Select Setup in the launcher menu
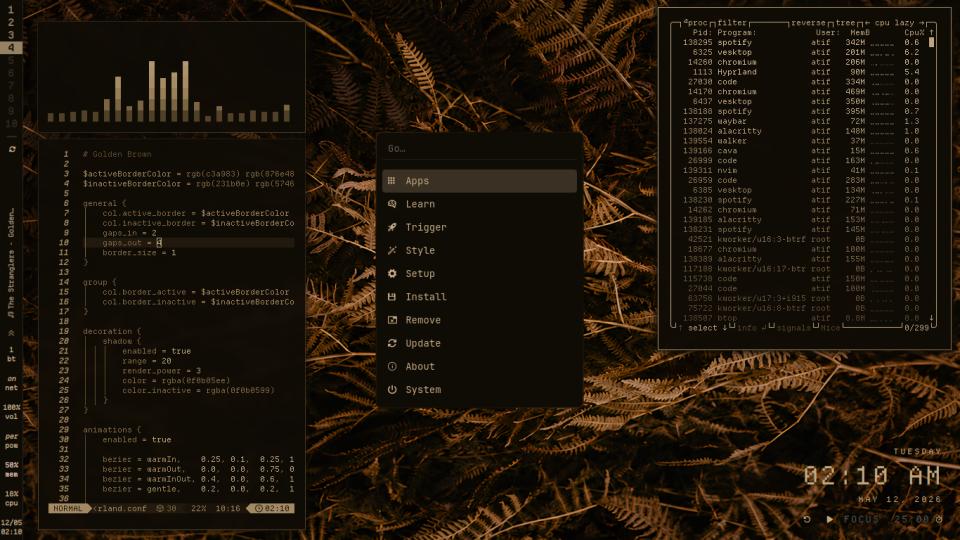The height and width of the screenshot is (540, 960). click(479, 274)
